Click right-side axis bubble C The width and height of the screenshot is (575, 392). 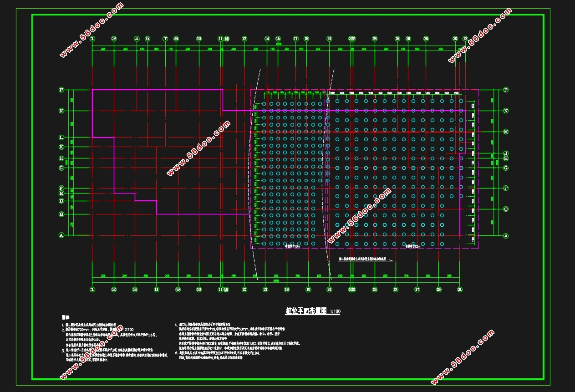[x=506, y=209]
